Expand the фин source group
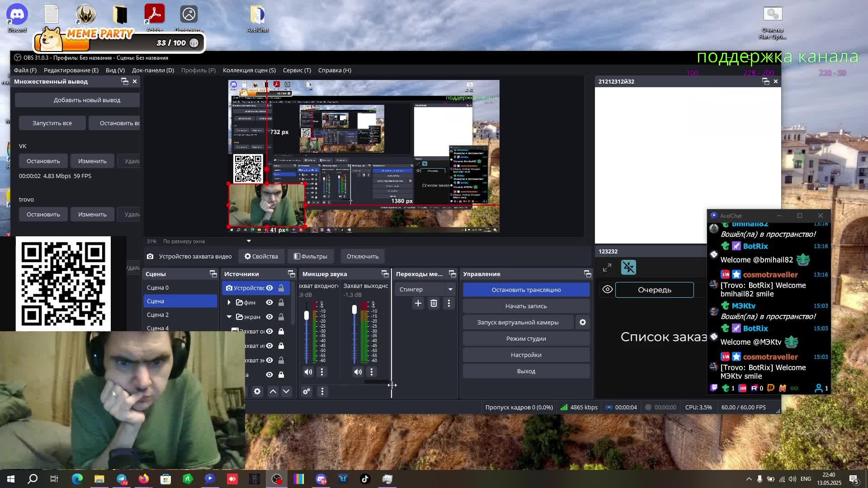This screenshot has width=868, height=488. point(229,302)
